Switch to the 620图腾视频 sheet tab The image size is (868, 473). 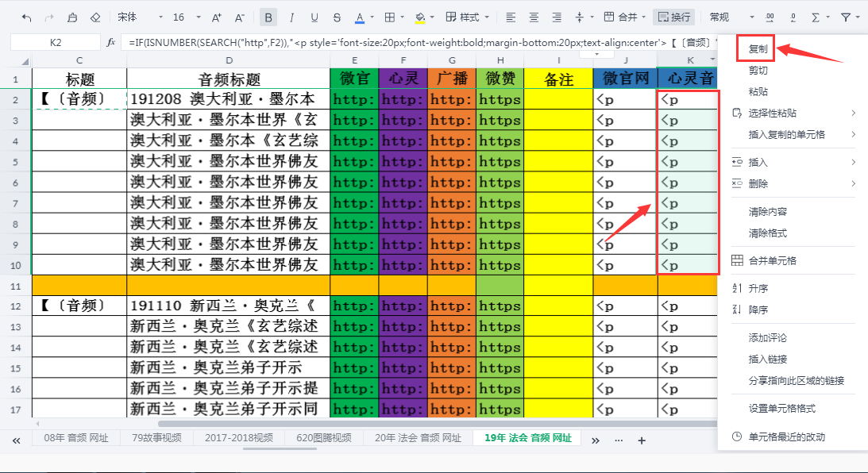[x=324, y=437]
